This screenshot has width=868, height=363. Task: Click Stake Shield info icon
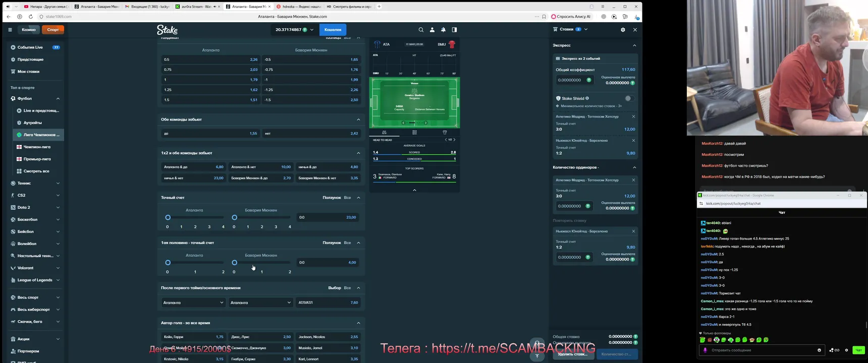(587, 98)
